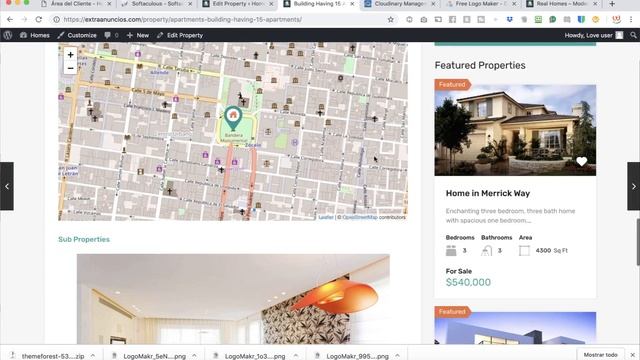Zoom in on the map with plus button

click(70, 54)
